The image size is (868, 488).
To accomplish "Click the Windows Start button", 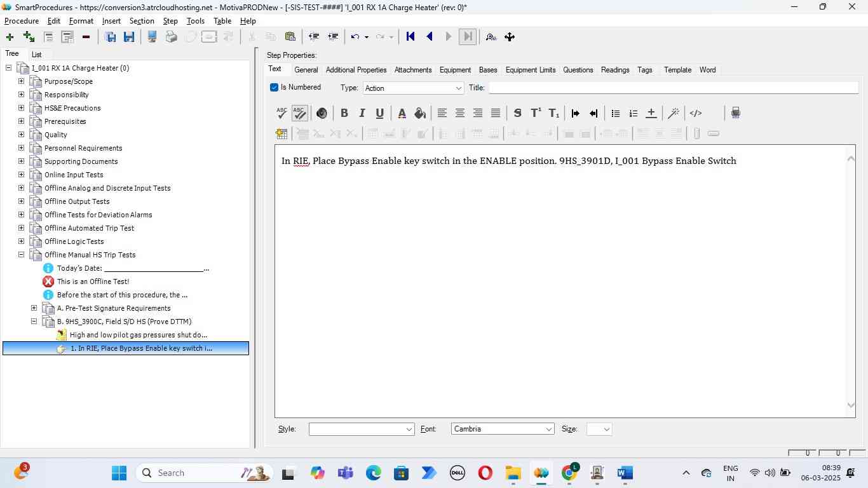I will pos(119,473).
